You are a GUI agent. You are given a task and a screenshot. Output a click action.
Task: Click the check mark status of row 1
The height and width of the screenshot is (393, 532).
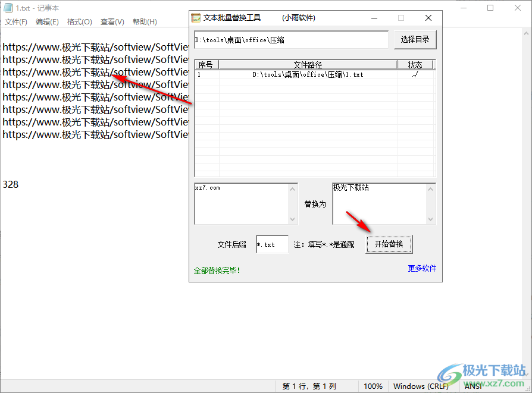click(x=415, y=74)
